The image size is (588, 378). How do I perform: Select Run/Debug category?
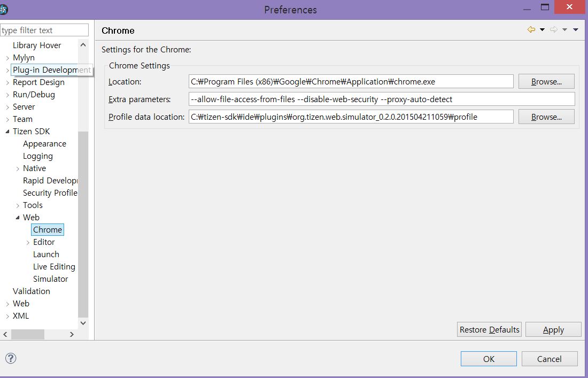tap(34, 95)
